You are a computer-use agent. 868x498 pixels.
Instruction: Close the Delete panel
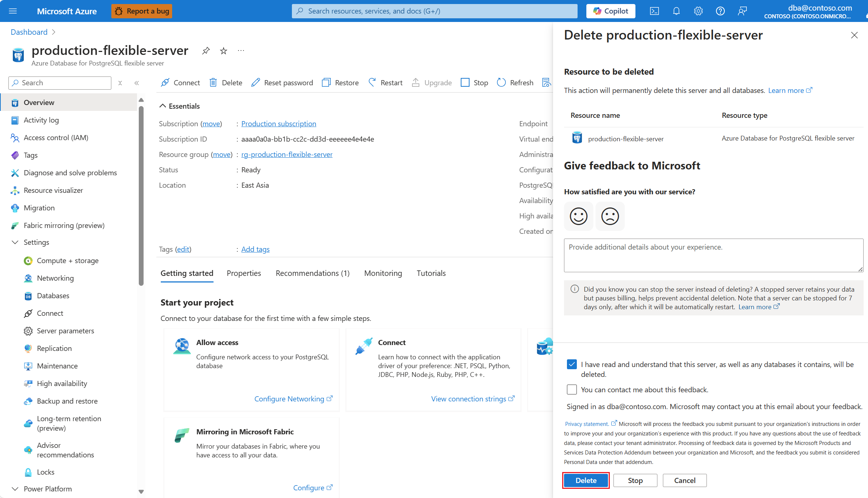[854, 35]
